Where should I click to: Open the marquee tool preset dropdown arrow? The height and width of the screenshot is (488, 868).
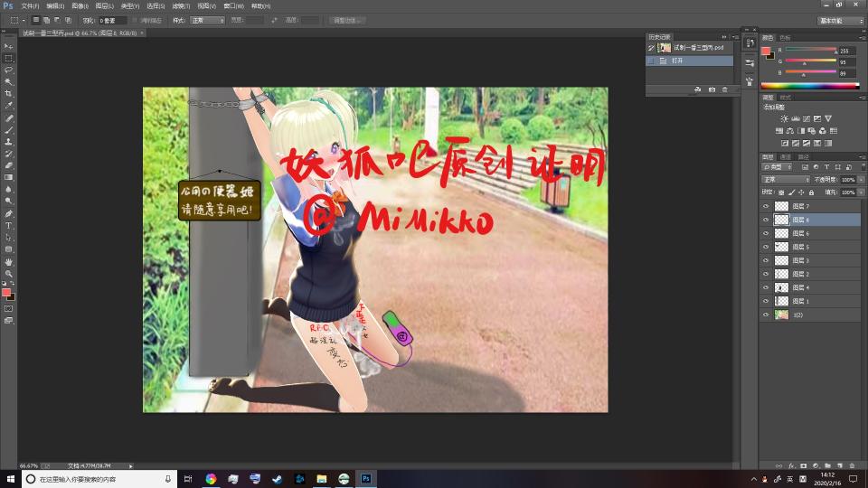tap(24, 21)
